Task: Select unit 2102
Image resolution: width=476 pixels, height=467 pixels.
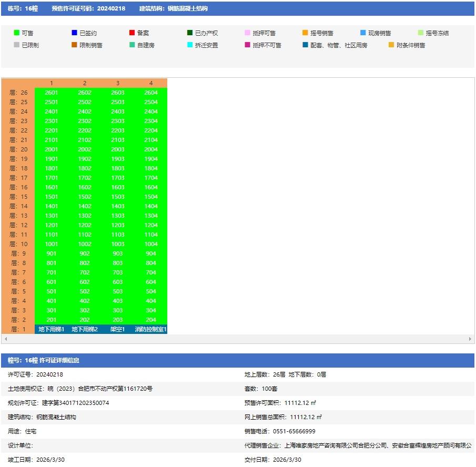Action: tap(85, 140)
